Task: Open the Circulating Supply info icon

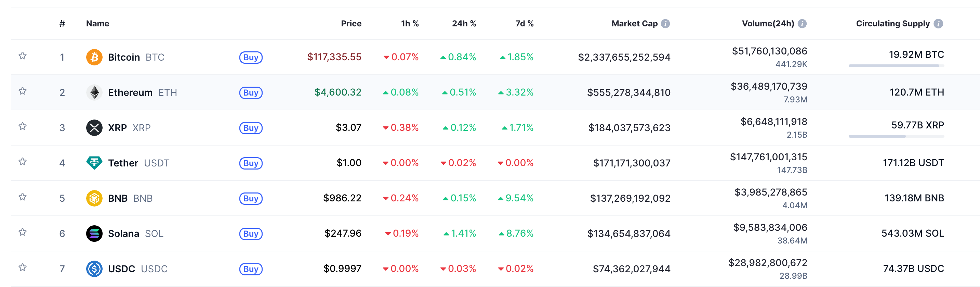Action: (939, 24)
